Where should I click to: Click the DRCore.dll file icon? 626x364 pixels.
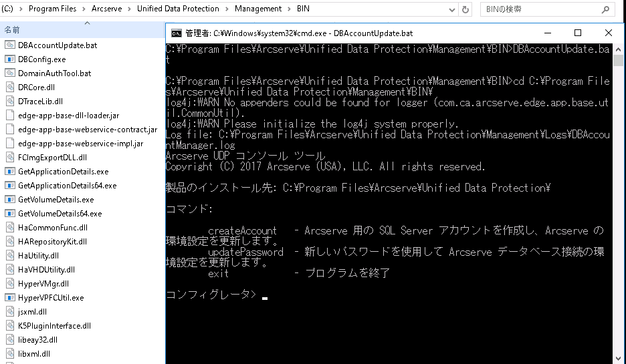point(10,87)
